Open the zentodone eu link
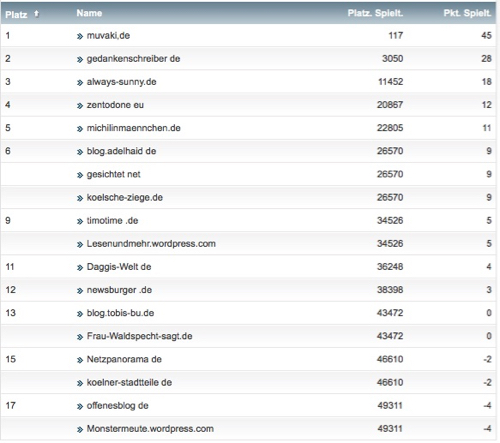 pos(115,105)
